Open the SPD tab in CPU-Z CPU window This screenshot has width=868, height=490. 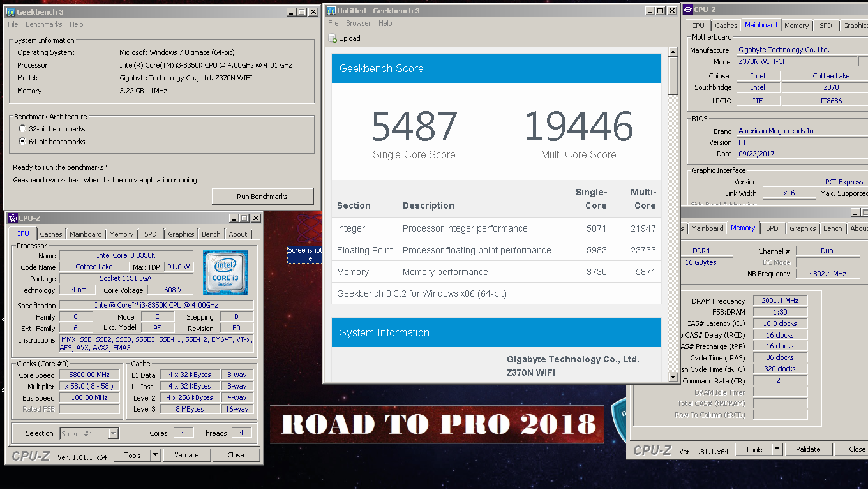point(151,234)
